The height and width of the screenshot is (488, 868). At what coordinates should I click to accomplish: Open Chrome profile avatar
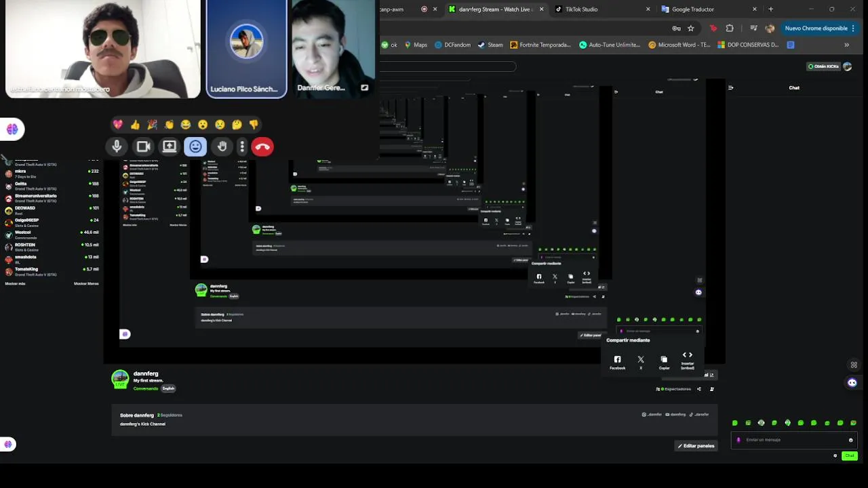(x=770, y=28)
